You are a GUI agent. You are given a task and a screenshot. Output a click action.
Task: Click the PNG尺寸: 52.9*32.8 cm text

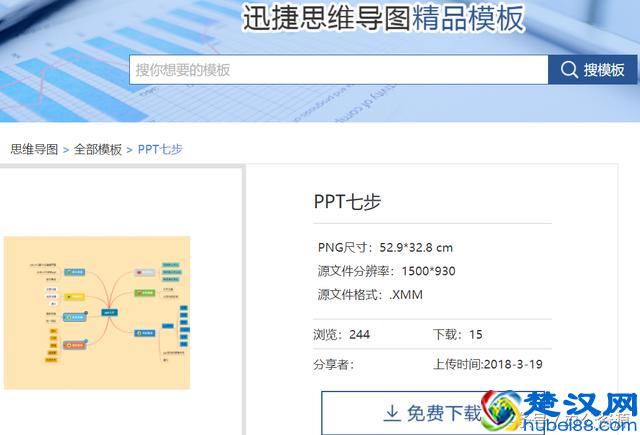pyautogui.click(x=385, y=247)
